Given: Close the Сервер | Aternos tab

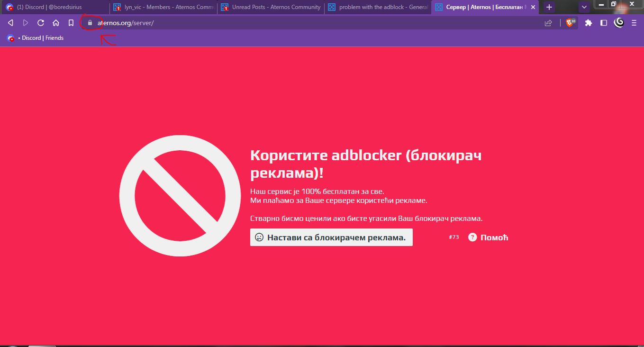Looking at the screenshot, I should [x=533, y=8].
